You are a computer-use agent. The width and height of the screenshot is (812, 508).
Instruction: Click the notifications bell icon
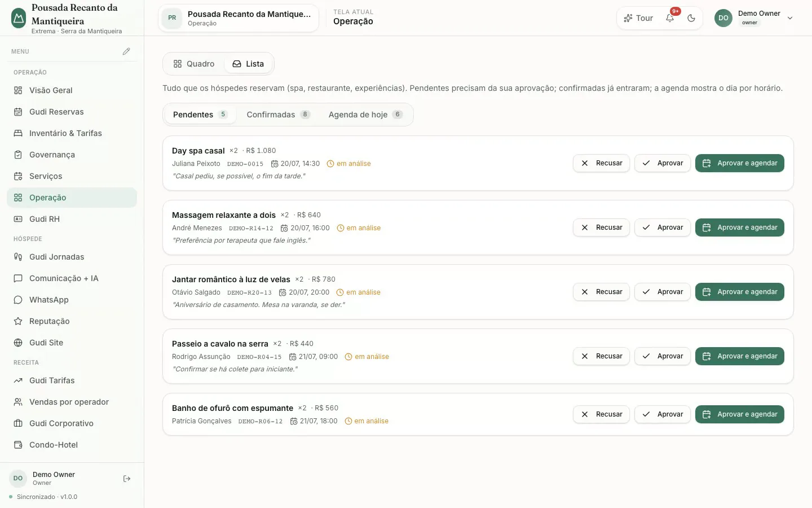pos(670,18)
